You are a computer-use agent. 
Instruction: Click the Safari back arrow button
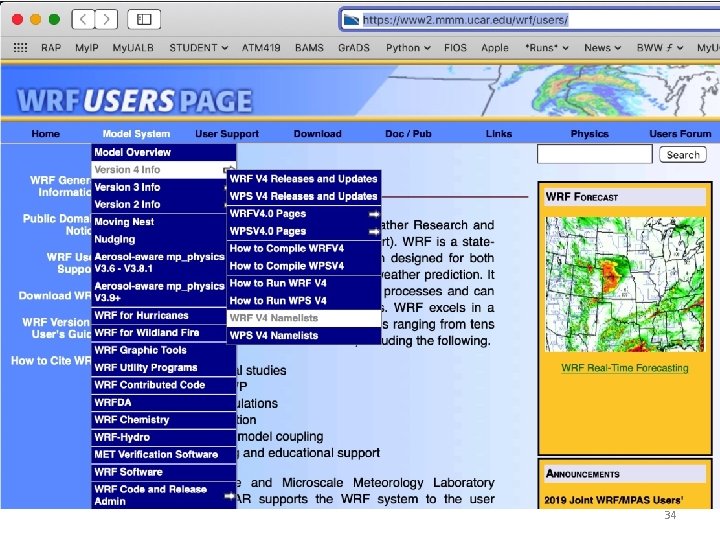coord(84,19)
